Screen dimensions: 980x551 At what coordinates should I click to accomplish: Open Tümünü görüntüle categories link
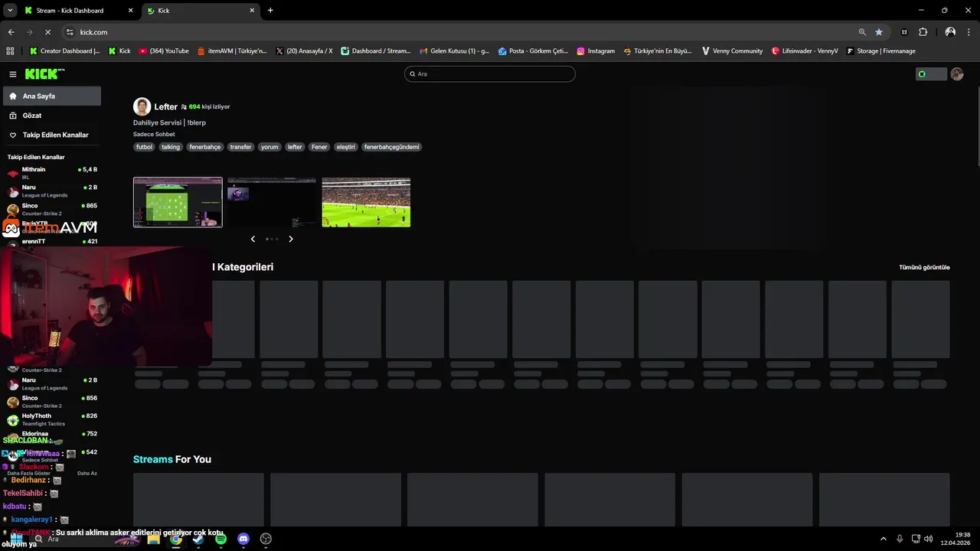click(924, 267)
